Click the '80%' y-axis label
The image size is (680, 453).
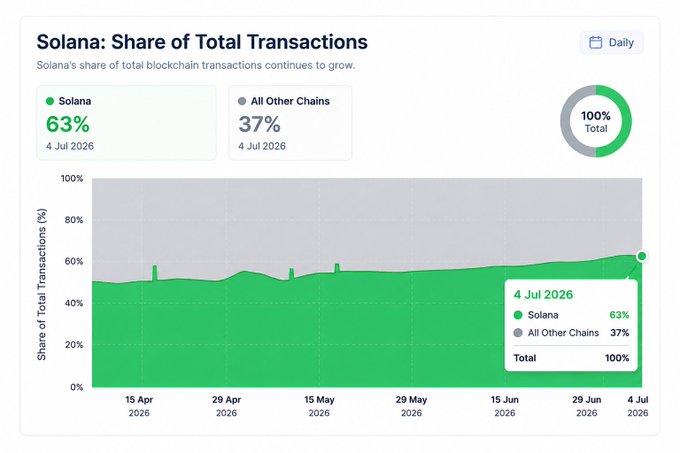pyautogui.click(x=74, y=220)
